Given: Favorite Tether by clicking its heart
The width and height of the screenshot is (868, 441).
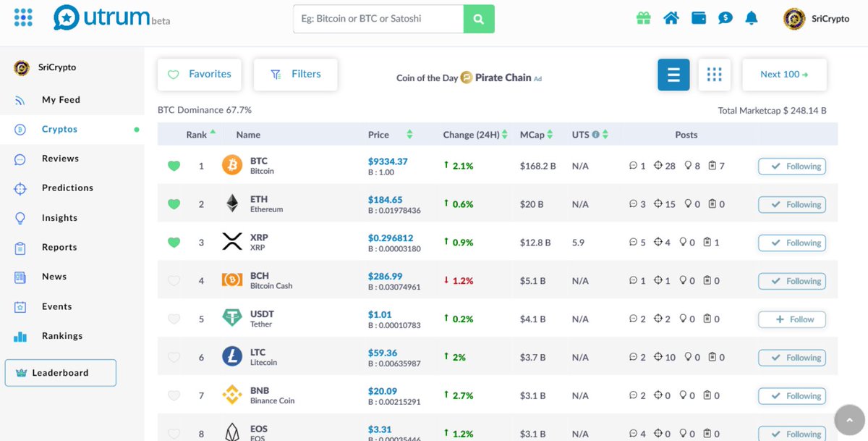Looking at the screenshot, I should point(174,319).
